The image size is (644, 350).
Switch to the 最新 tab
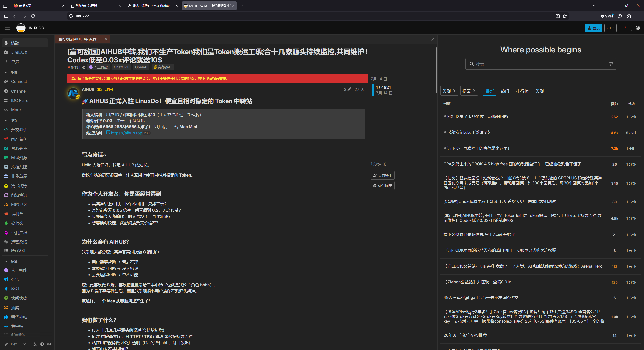coord(490,91)
